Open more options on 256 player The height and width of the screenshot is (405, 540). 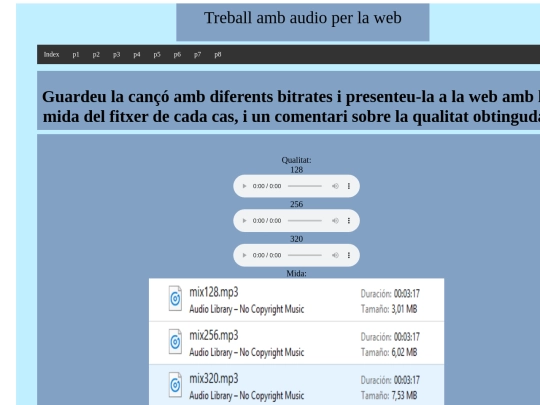[x=349, y=220]
